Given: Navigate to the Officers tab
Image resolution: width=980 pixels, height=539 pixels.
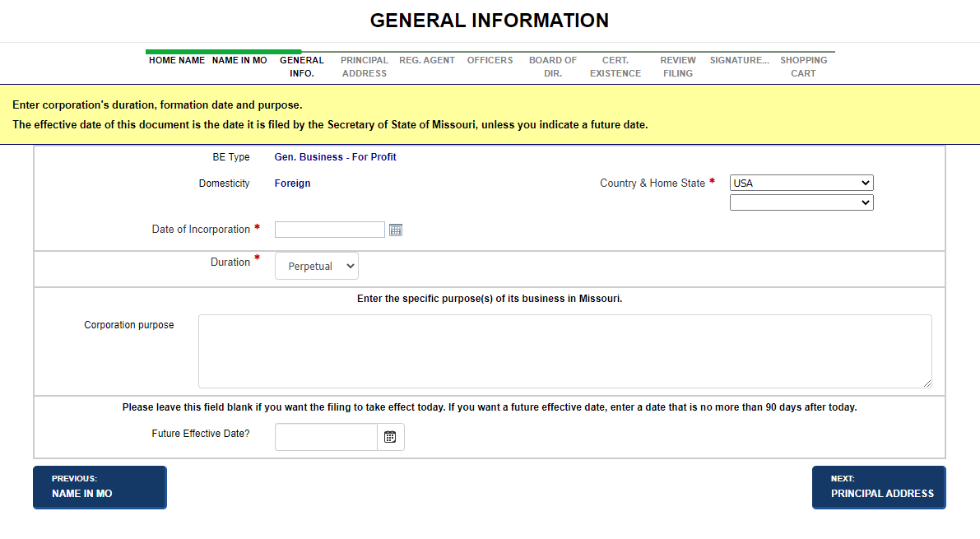Looking at the screenshot, I should point(490,61).
